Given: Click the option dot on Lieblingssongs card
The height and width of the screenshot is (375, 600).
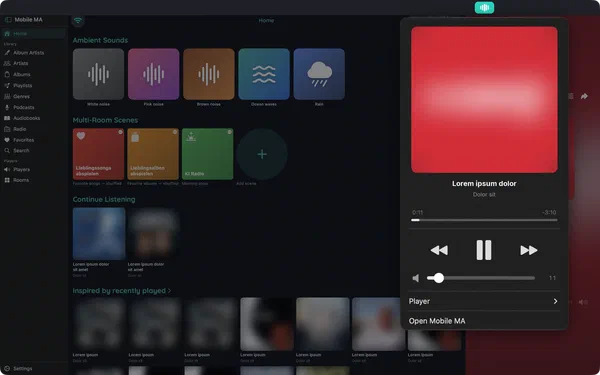Looking at the screenshot, I should [x=120, y=132].
